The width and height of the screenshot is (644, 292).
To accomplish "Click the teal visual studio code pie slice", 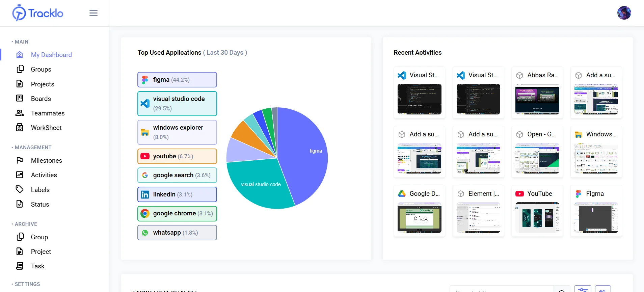I will [260, 184].
